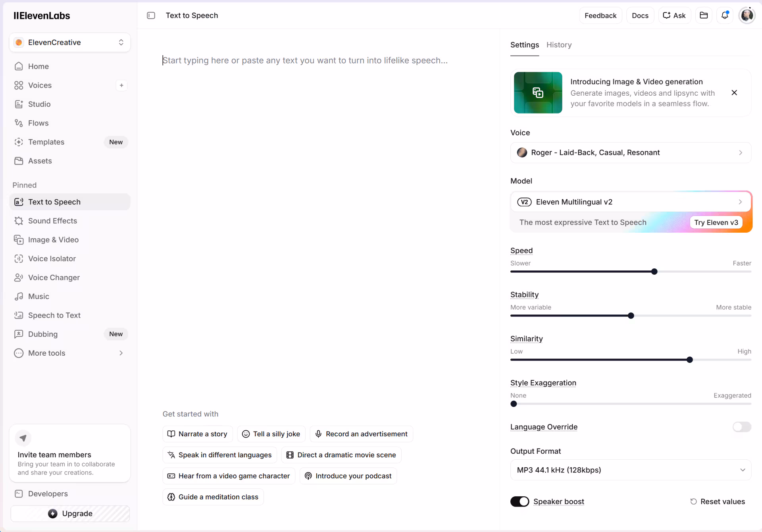This screenshot has width=762, height=532.
Task: Click the Sound Effects icon
Action: 19,221
